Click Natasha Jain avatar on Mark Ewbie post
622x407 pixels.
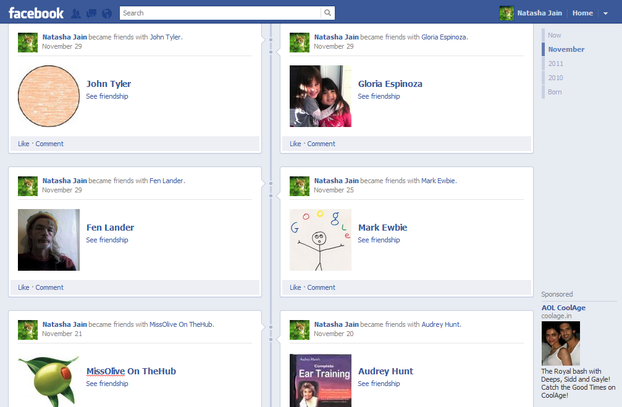click(299, 186)
